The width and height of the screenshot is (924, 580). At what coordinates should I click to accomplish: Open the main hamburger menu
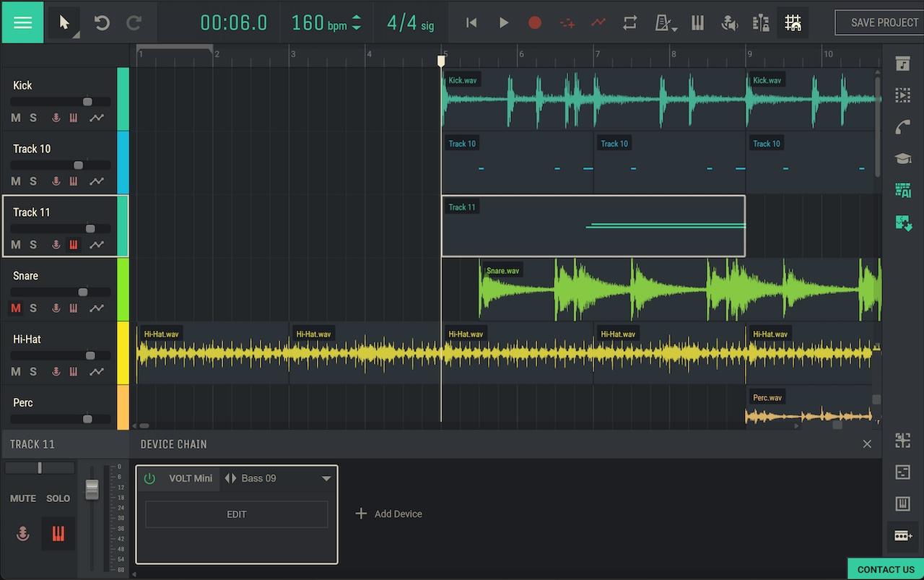(x=22, y=22)
